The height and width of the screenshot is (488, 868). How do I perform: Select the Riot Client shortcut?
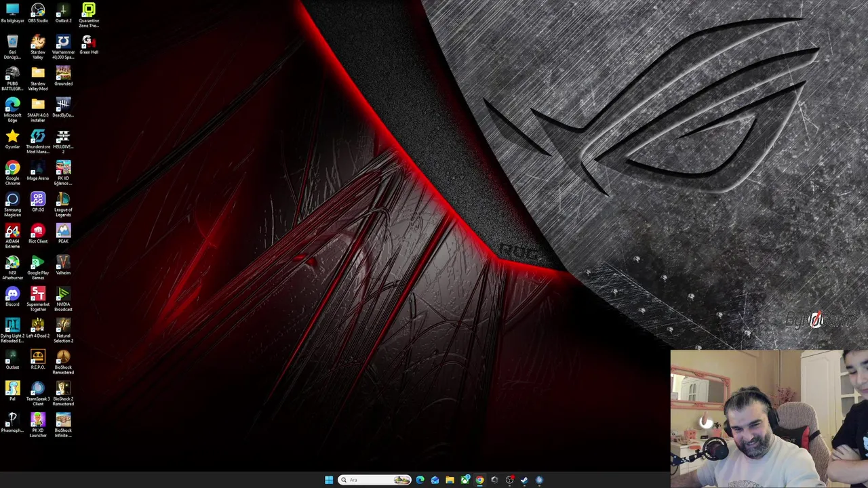click(38, 234)
